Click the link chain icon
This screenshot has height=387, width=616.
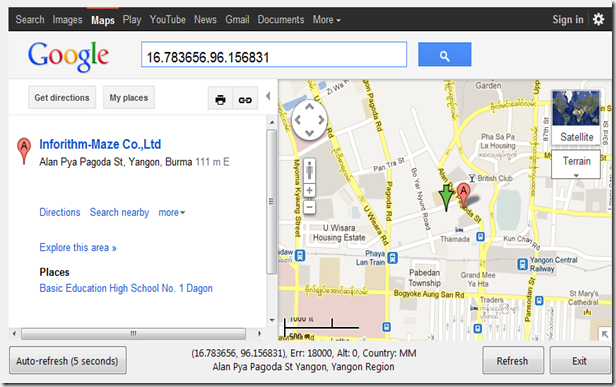pyautogui.click(x=245, y=100)
